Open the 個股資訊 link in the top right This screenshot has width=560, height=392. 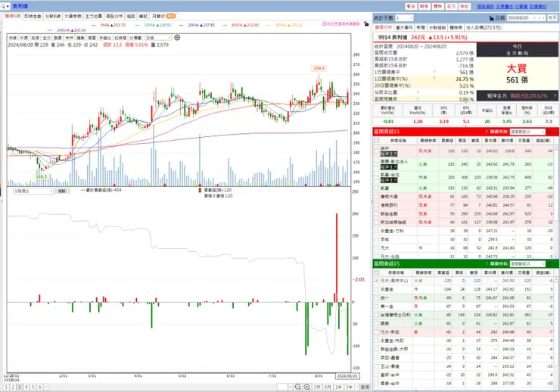pyautogui.click(x=486, y=6)
